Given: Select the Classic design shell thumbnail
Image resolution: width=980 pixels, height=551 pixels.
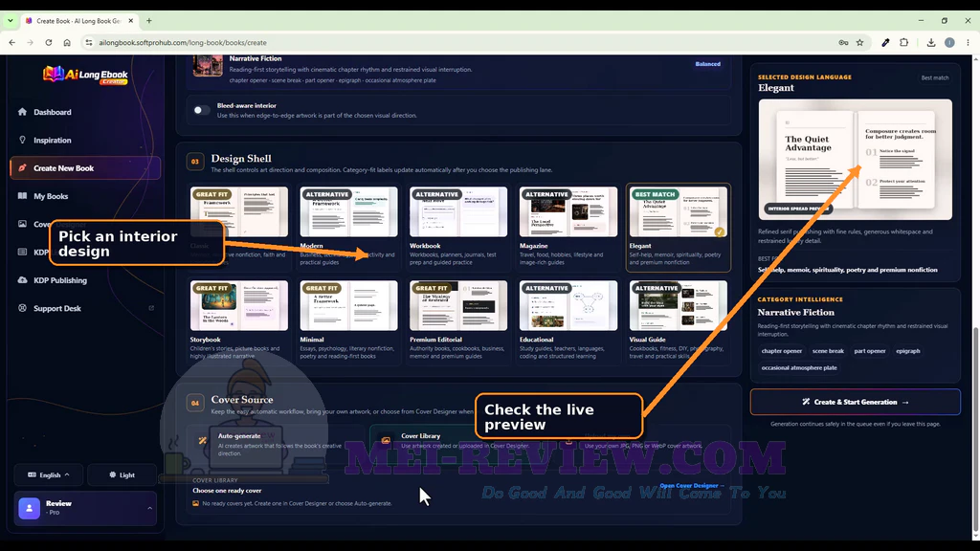Looking at the screenshot, I should [x=239, y=211].
